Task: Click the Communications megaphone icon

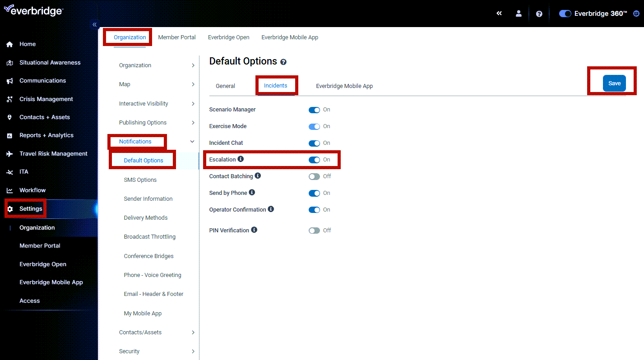Action: (9, 81)
